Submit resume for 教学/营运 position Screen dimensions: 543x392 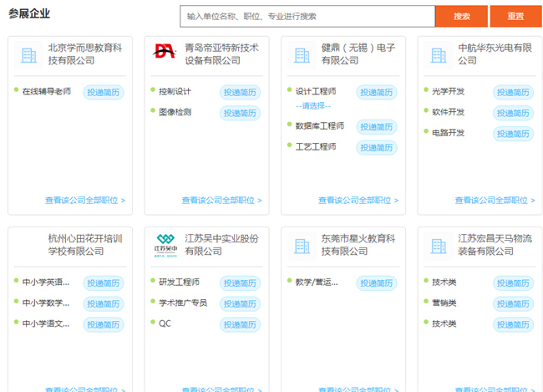[377, 283]
